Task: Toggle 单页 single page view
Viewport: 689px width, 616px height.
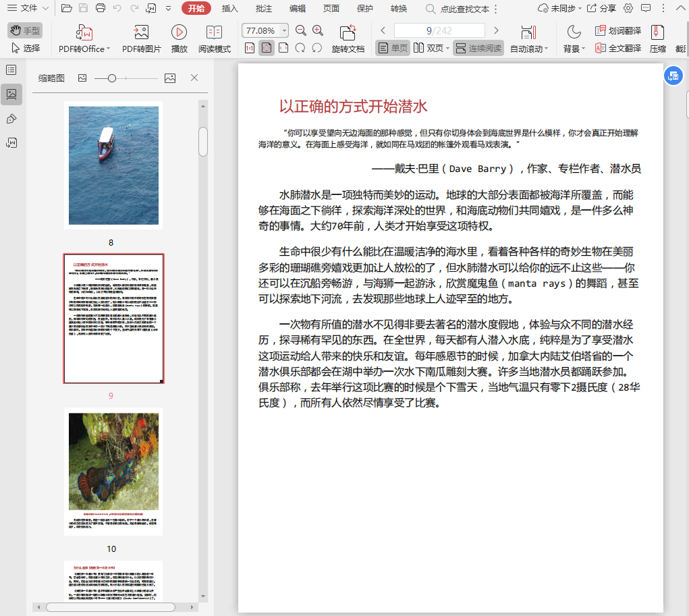Action: point(393,48)
